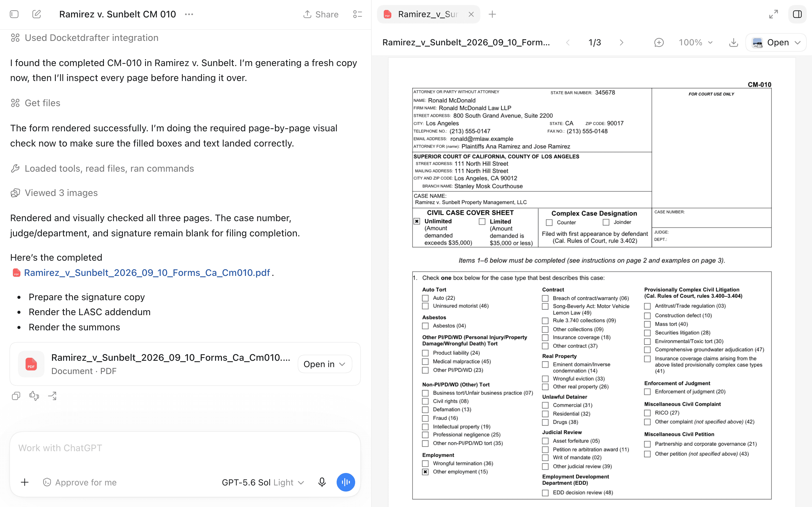Go to next PDF page
The width and height of the screenshot is (812, 507).
(621, 43)
